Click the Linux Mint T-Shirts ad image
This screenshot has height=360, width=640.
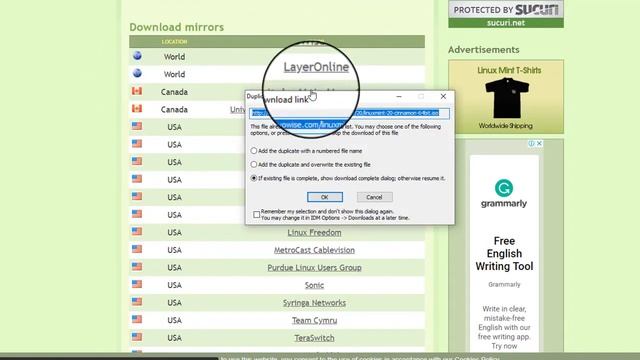[506, 97]
